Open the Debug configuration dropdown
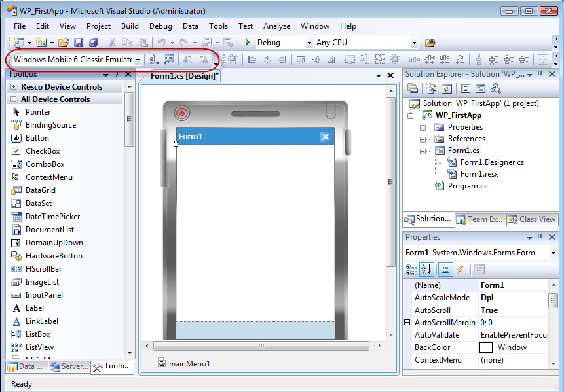 pos(309,43)
